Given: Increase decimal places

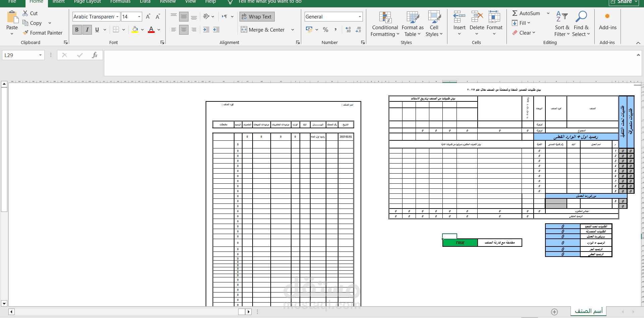Looking at the screenshot, I should coord(348,30).
